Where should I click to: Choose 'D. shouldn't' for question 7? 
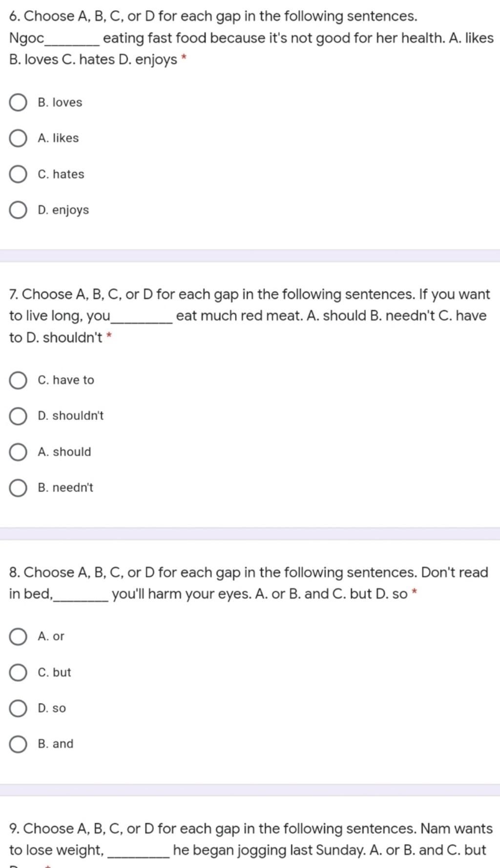click(x=18, y=416)
